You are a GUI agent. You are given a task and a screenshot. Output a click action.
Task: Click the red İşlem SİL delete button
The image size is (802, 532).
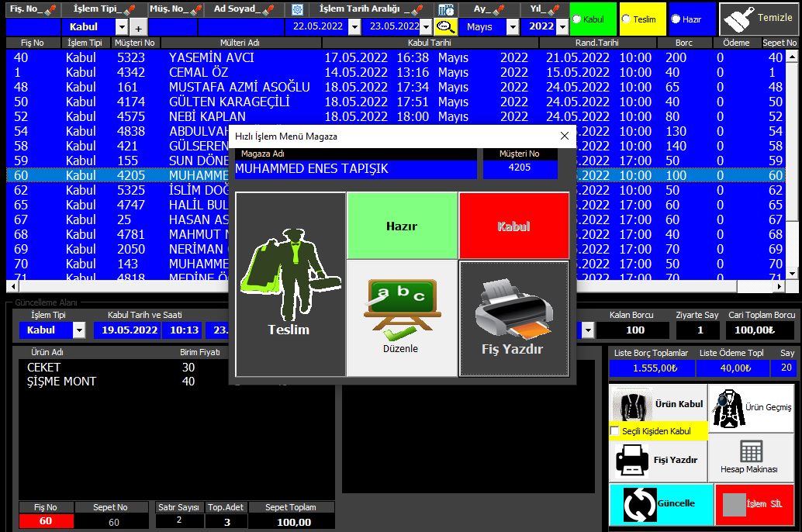point(755,504)
